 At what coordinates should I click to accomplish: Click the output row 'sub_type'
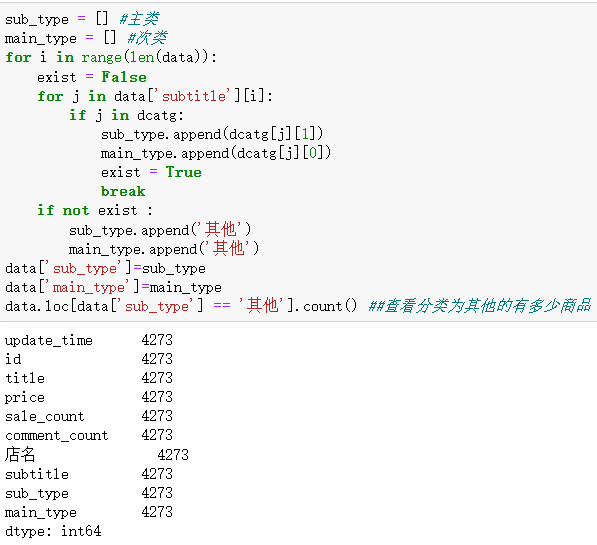[89, 493]
